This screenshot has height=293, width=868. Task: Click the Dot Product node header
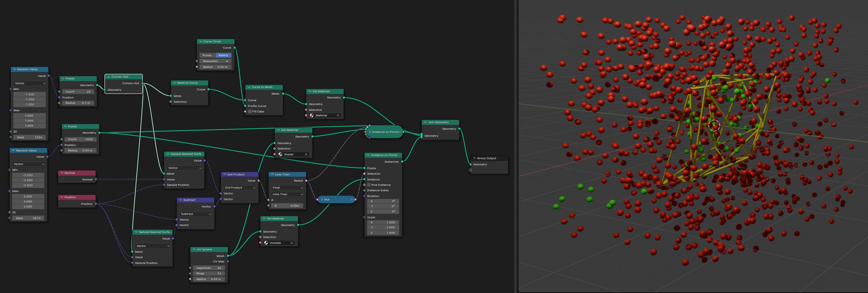click(x=240, y=174)
